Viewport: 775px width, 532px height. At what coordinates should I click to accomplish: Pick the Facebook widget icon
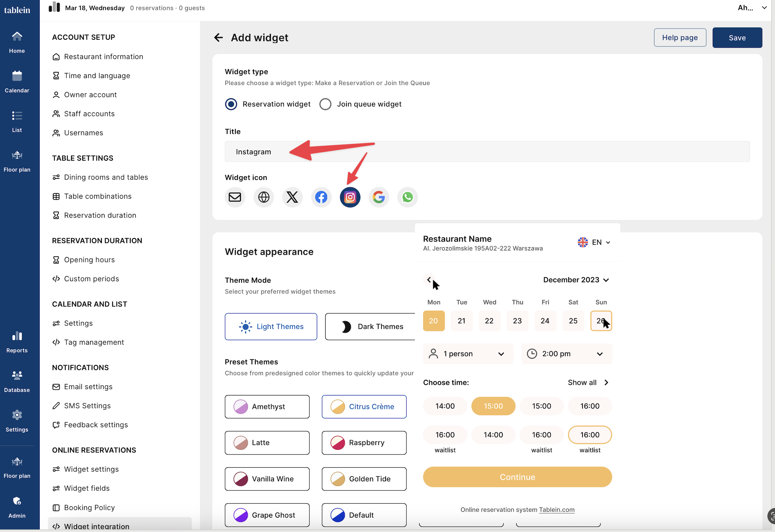point(321,197)
